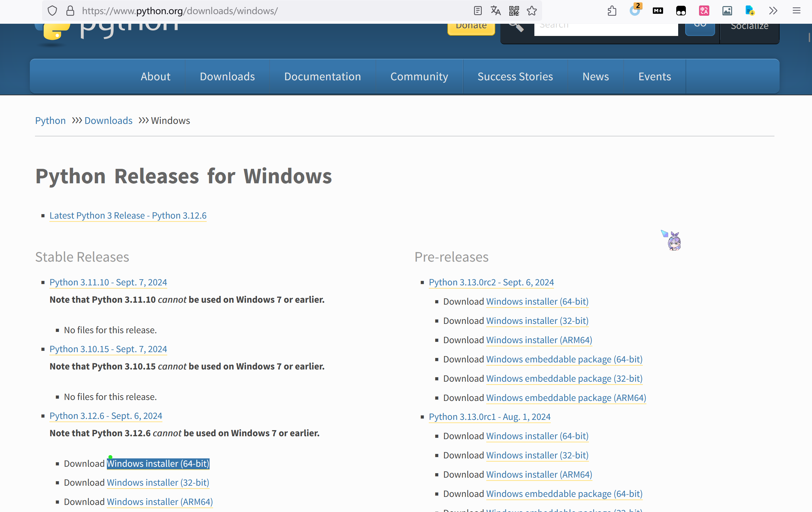
Task: Expand the toolbar overflow chevron
Action: [x=773, y=11]
